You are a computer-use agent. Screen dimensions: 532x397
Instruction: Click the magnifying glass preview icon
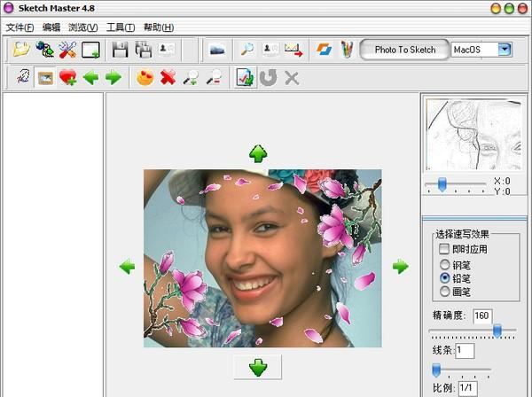tap(246, 50)
